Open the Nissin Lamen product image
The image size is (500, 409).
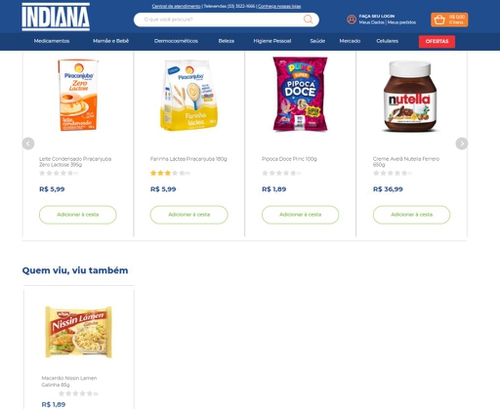point(79,332)
